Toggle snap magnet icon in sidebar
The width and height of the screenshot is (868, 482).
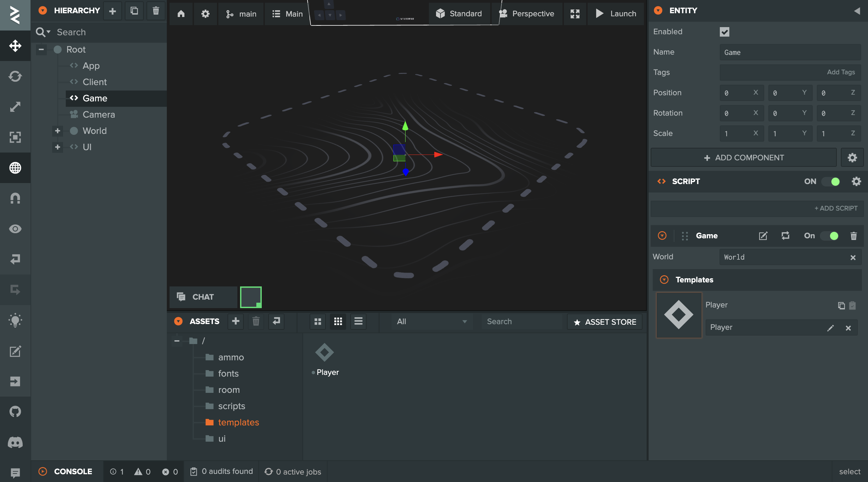(x=15, y=198)
